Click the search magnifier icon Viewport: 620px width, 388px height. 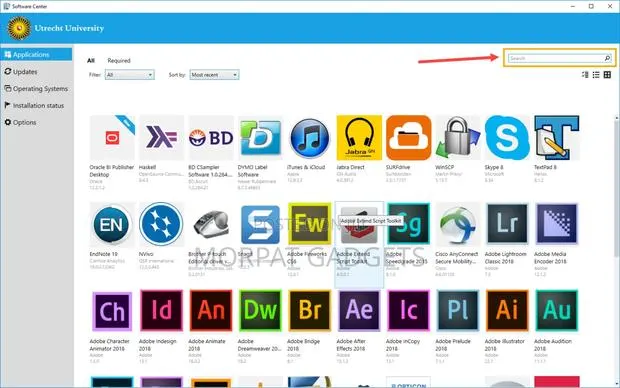pyautogui.click(x=607, y=59)
